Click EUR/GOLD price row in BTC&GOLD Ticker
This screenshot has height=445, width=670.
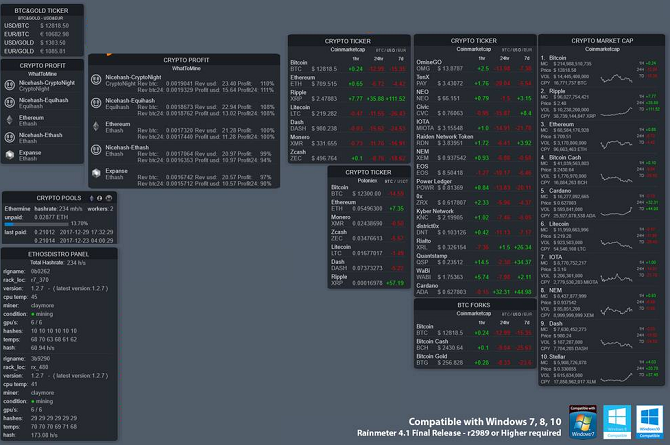click(x=35, y=51)
